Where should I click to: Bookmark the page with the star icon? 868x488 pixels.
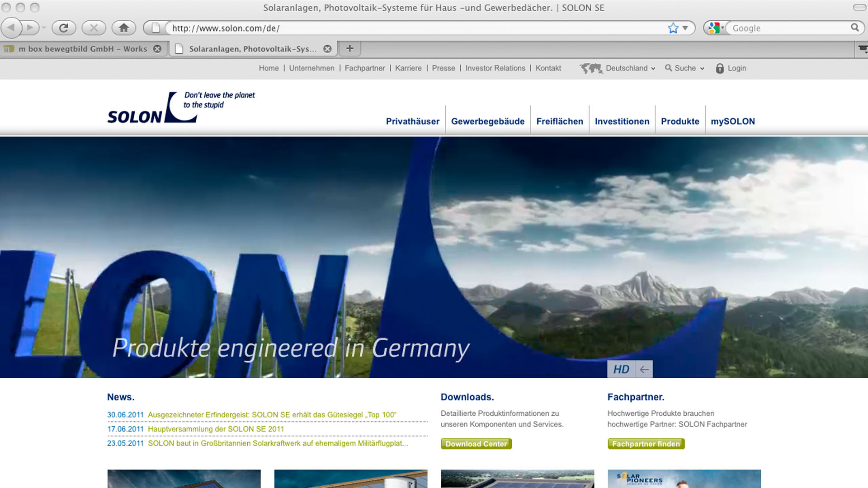tap(673, 28)
